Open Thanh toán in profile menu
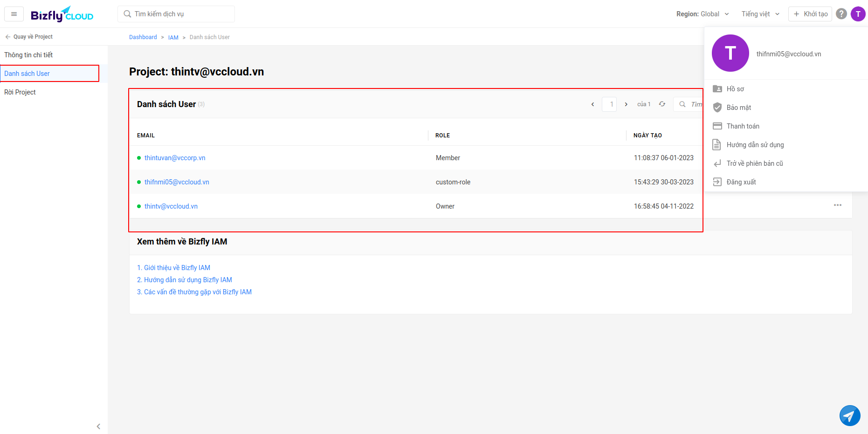The height and width of the screenshot is (434, 868). point(743,126)
